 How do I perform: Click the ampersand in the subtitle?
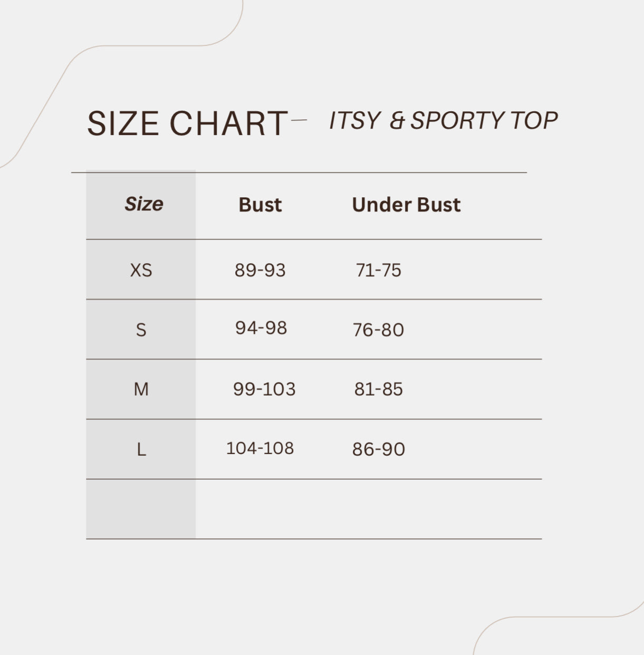point(397,121)
